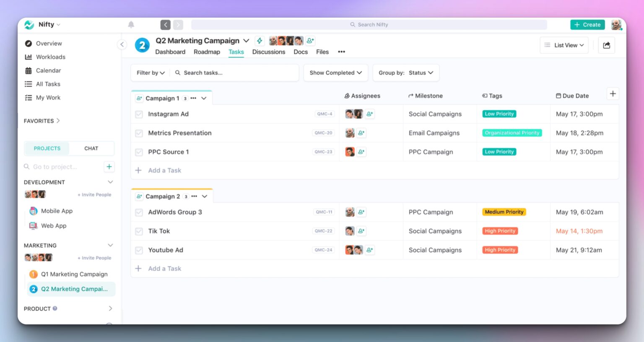Collapse the Campaign 1 group chevron
The image size is (644, 342).
pyautogui.click(x=204, y=98)
